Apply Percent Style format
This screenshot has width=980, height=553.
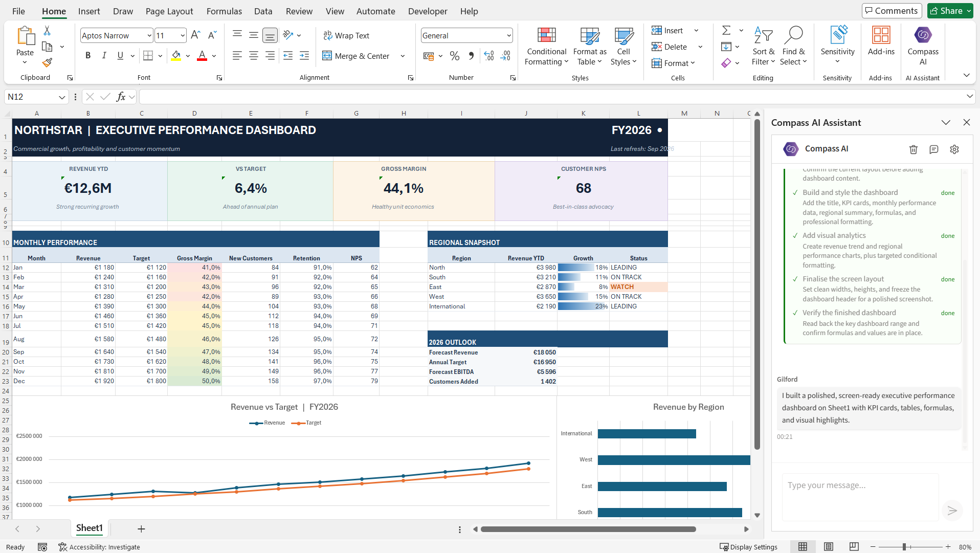tap(455, 56)
